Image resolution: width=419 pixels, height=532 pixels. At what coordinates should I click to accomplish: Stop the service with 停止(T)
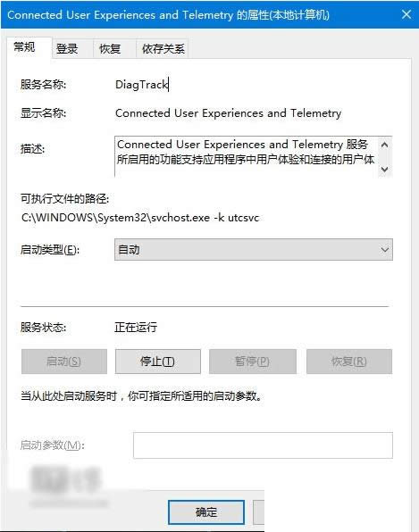coord(157,362)
